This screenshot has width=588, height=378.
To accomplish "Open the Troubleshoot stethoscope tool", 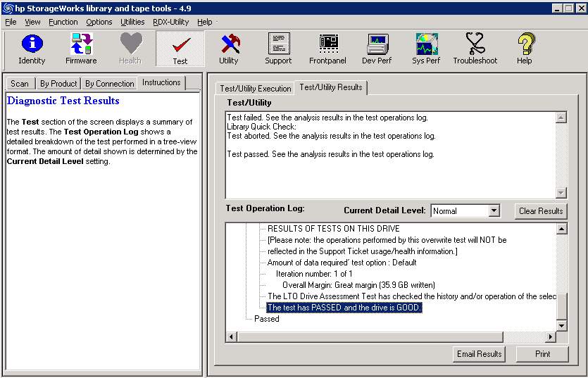I will [x=475, y=49].
